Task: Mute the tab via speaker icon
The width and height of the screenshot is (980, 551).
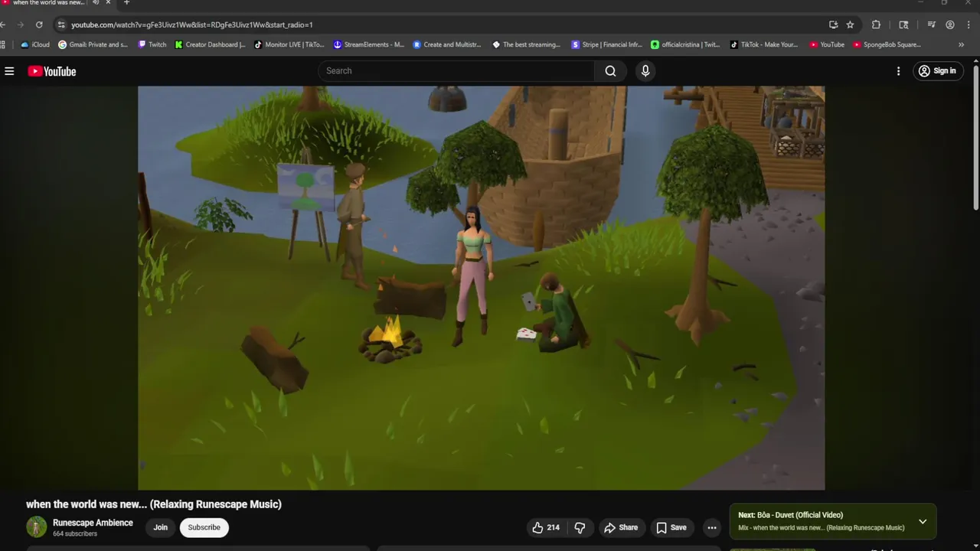Action: [x=96, y=2]
